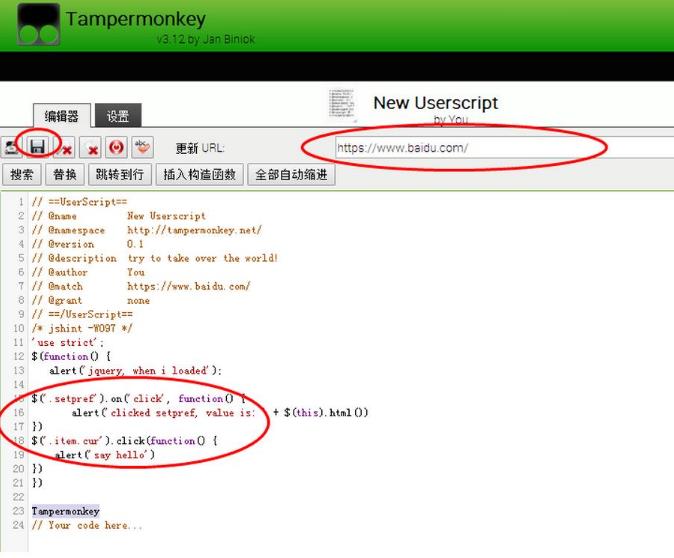
Task: Click the @grant none line
Action: point(91,300)
